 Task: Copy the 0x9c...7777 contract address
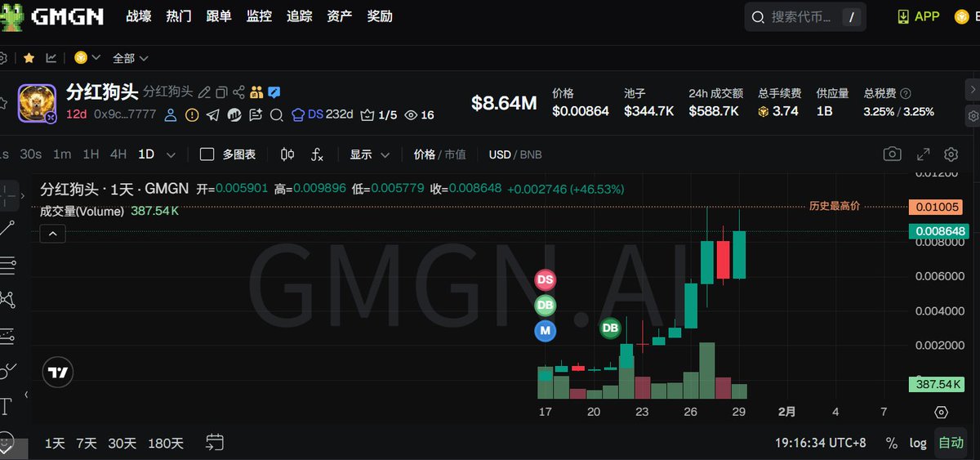coord(125,114)
